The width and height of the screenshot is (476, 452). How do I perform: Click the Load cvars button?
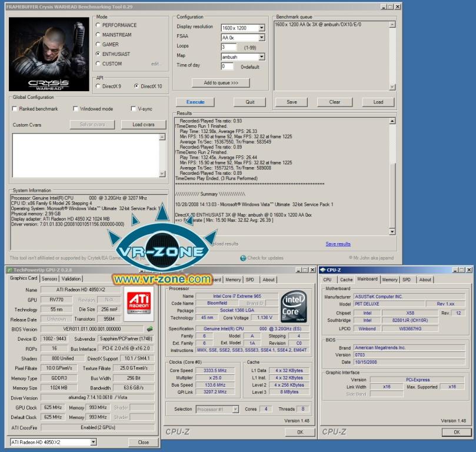point(144,124)
